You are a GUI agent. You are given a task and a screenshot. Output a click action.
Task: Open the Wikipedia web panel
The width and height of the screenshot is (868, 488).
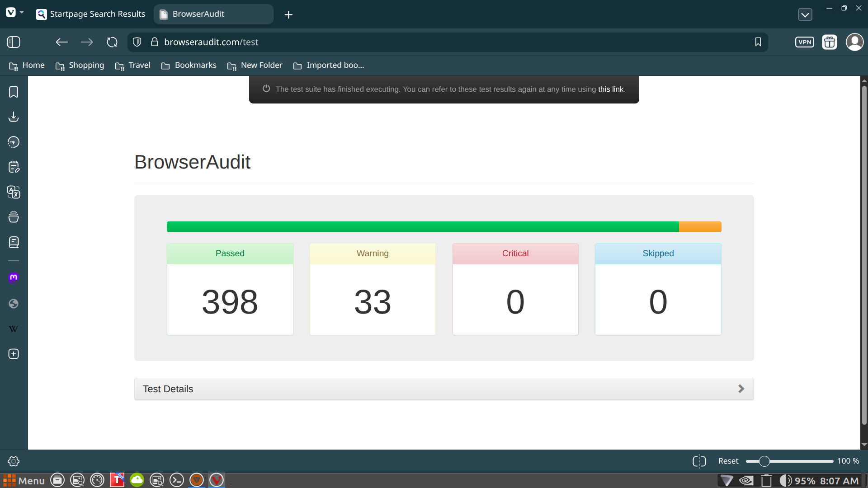[14, 329]
